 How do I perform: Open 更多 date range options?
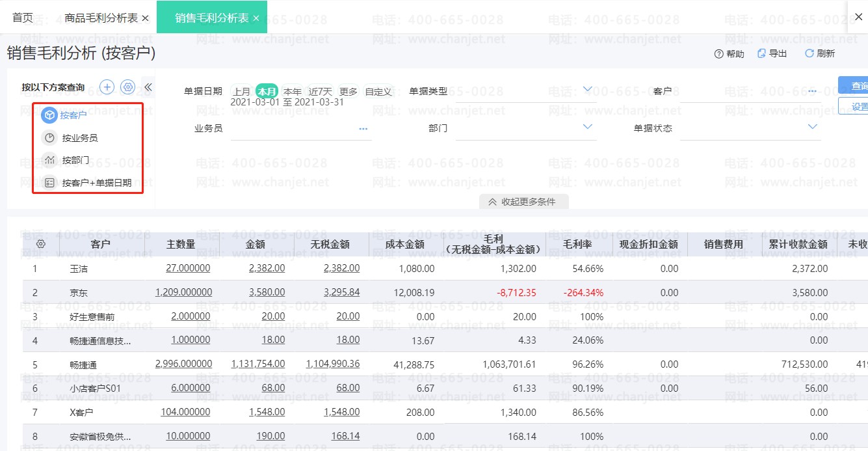click(349, 92)
